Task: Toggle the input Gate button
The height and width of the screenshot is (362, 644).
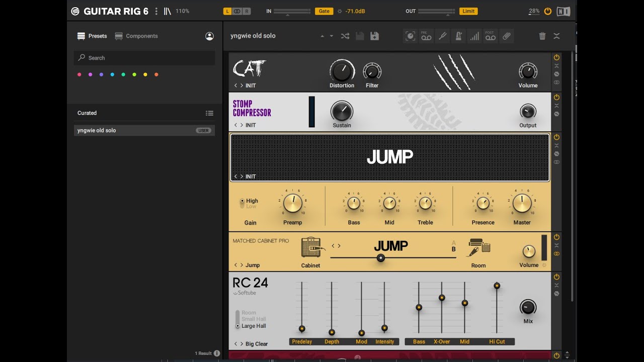Action: click(x=324, y=11)
